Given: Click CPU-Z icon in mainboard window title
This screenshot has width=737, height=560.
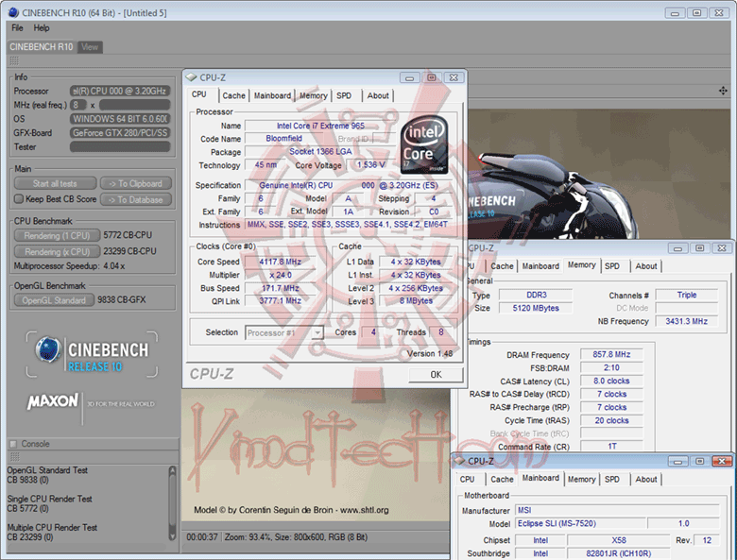Looking at the screenshot, I should pos(460,461).
